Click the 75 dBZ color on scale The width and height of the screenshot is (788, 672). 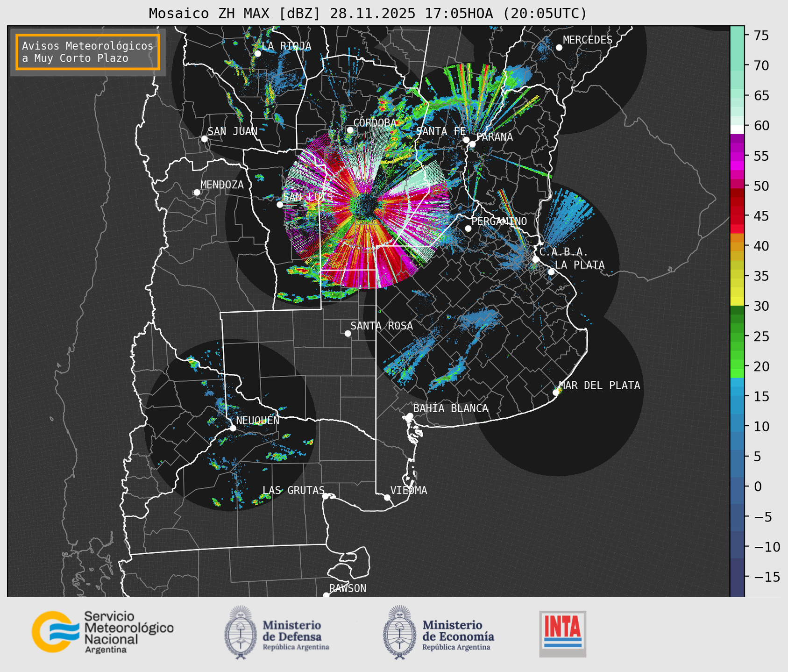pos(737,36)
